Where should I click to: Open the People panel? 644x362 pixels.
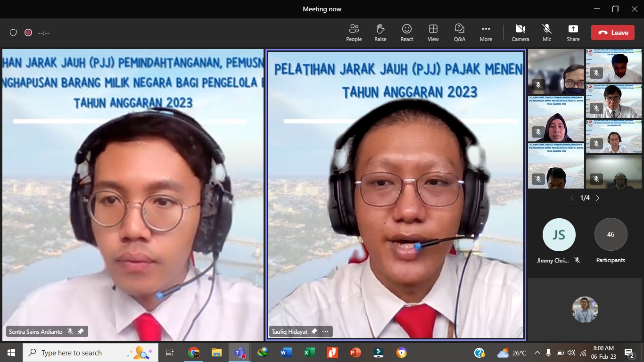pos(354,33)
